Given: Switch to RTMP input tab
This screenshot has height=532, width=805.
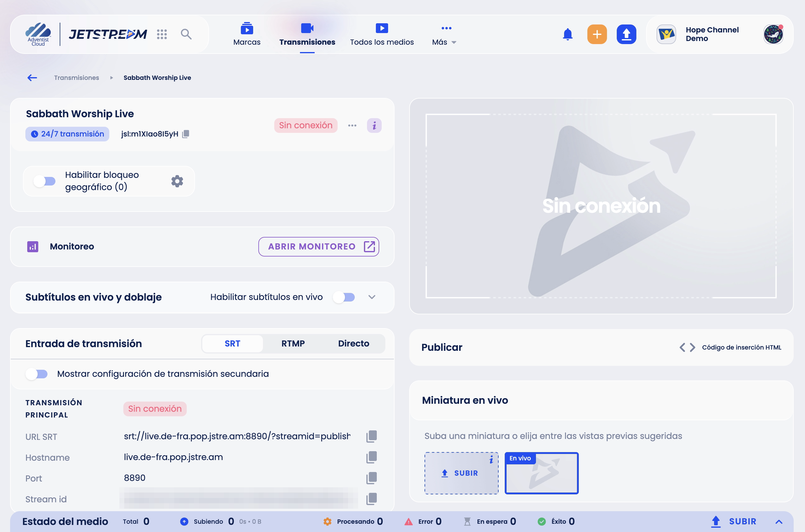Looking at the screenshot, I should (293, 344).
